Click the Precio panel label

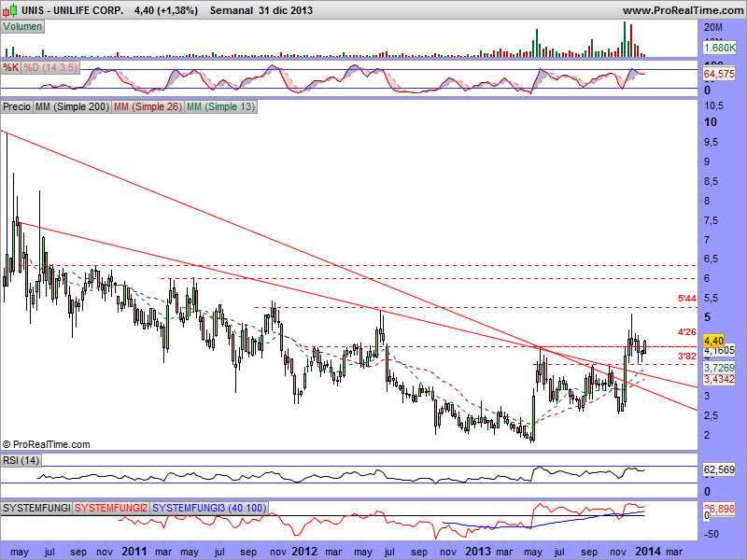click(x=17, y=107)
